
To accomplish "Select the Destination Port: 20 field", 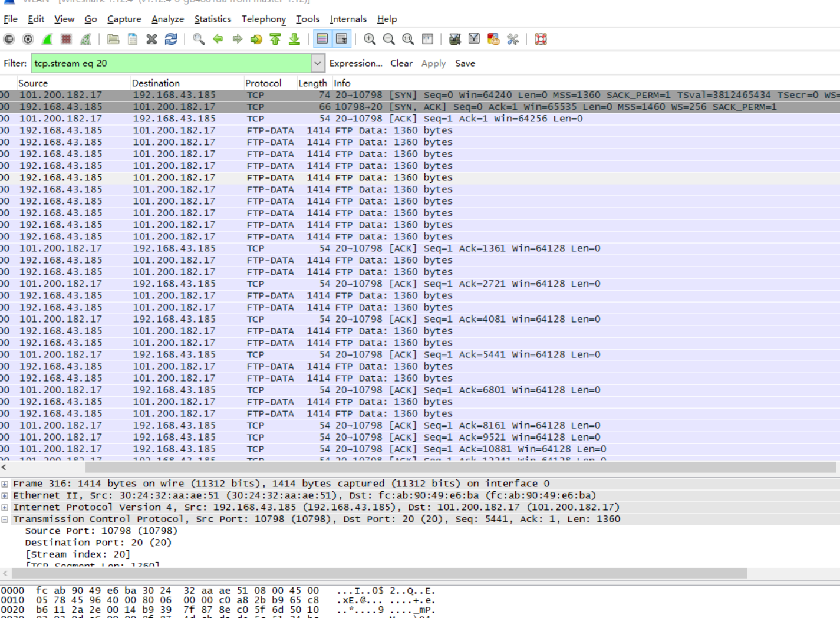I will pyautogui.click(x=98, y=543).
